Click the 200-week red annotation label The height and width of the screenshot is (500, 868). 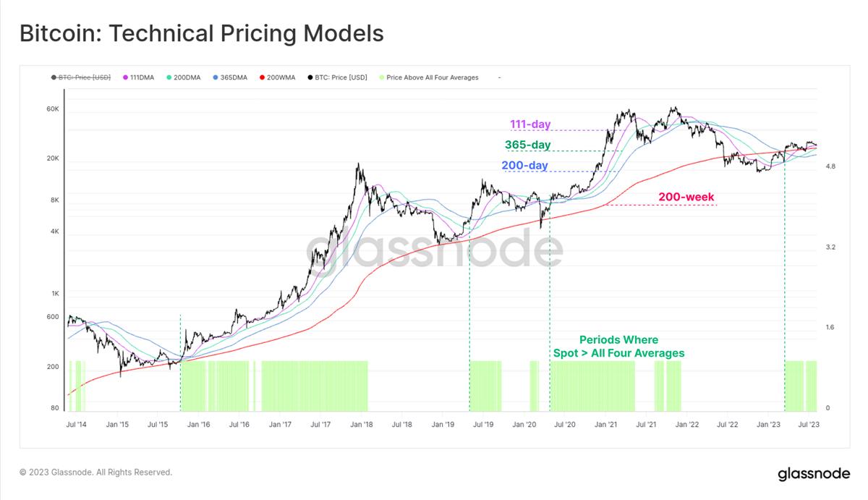(x=686, y=197)
